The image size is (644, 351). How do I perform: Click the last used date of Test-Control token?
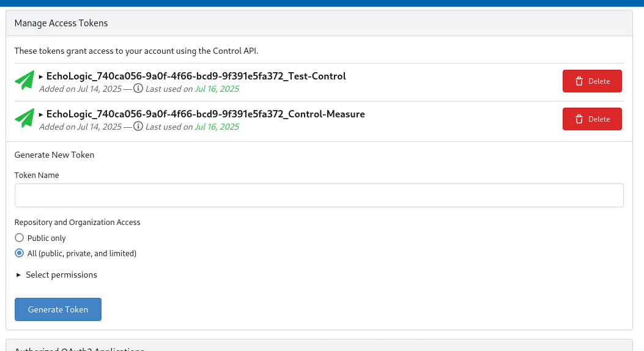point(217,89)
